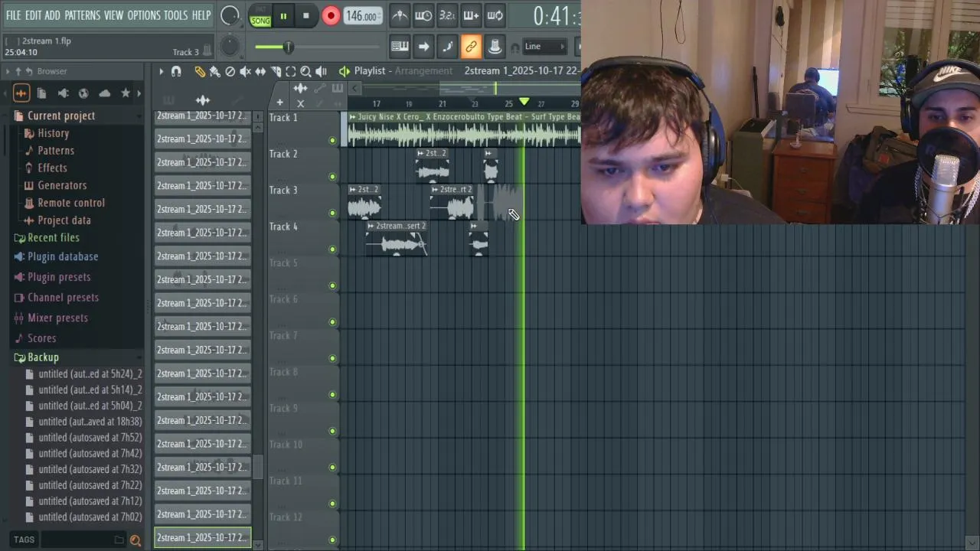Open the EDIT menu
The height and width of the screenshot is (551, 980).
pos(33,15)
